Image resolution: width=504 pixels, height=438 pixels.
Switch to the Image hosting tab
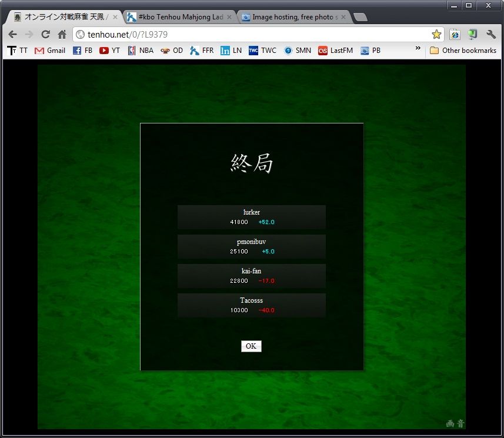pyautogui.click(x=290, y=17)
